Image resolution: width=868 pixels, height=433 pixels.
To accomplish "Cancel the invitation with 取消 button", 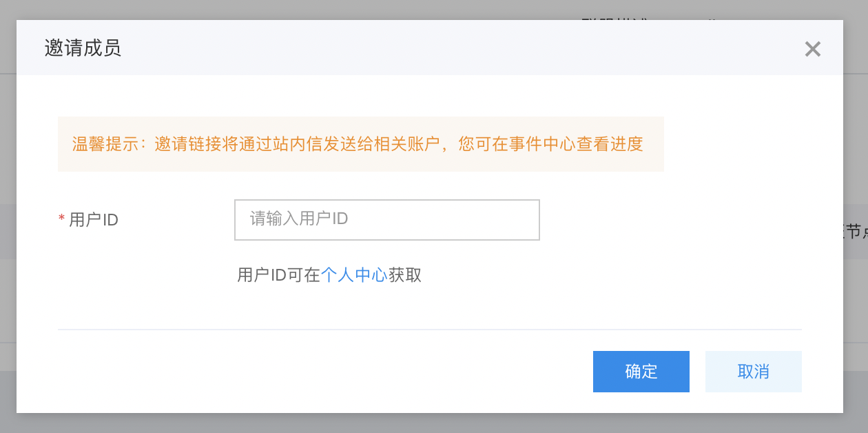I will click(754, 372).
